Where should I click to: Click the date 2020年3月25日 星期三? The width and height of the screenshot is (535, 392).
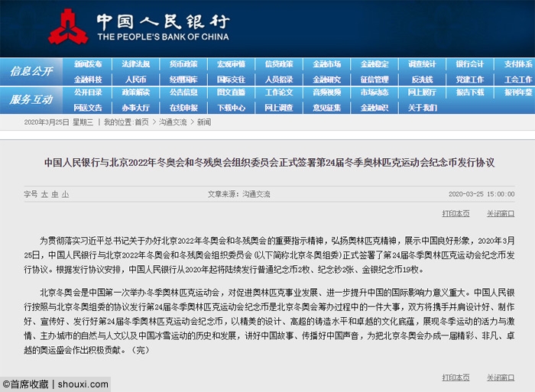58,122
